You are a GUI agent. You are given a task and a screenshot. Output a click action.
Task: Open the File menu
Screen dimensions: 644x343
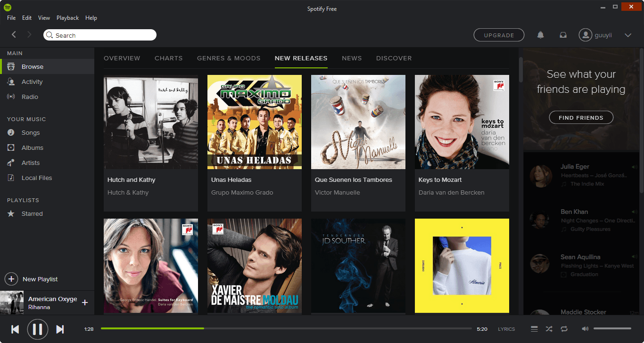tap(11, 18)
